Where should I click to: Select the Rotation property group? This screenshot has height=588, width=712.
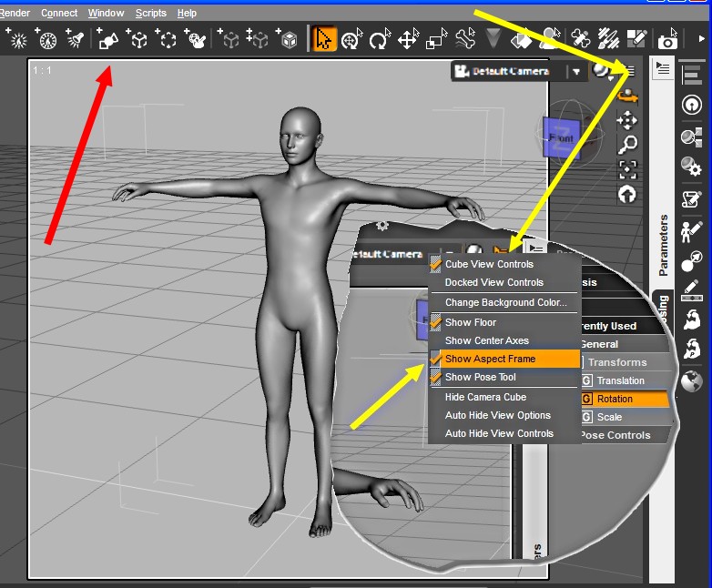(x=625, y=399)
